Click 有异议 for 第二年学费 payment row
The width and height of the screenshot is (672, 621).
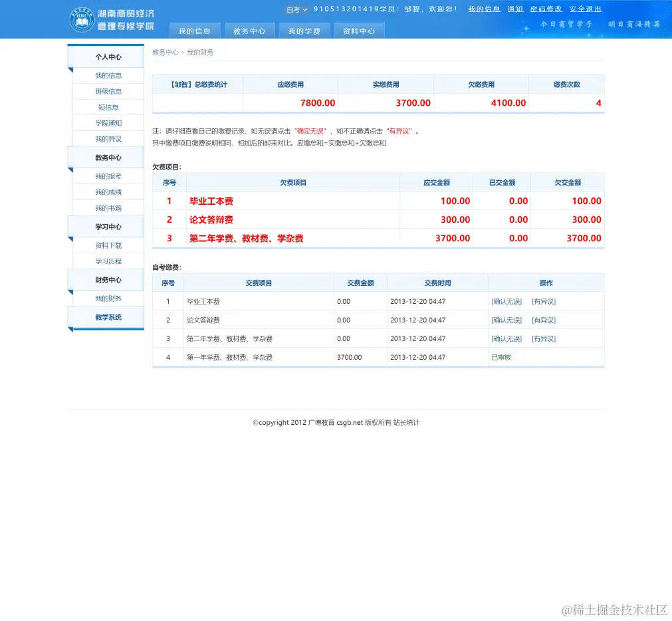pyautogui.click(x=544, y=338)
